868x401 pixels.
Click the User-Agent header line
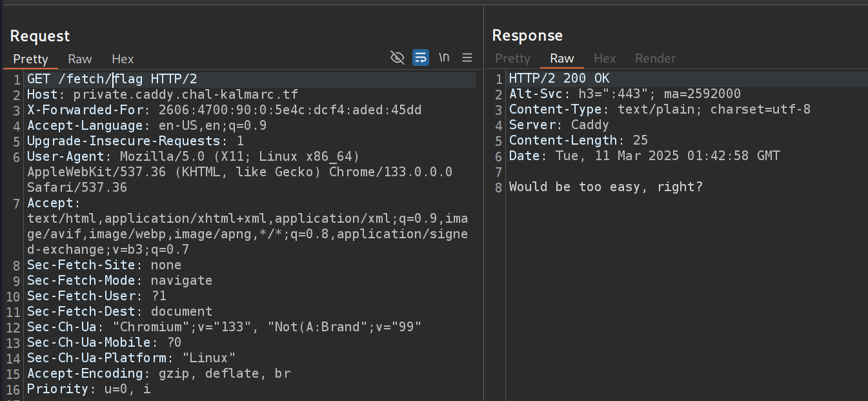coord(194,157)
